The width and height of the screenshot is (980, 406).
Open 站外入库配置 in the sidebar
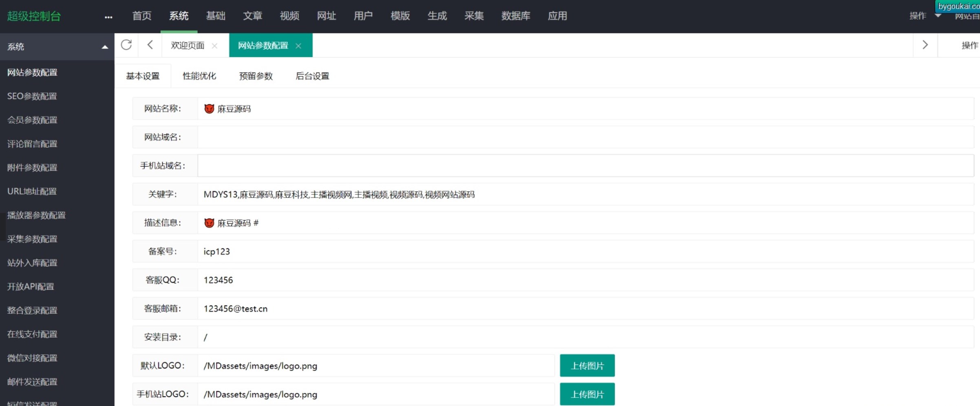(x=32, y=263)
